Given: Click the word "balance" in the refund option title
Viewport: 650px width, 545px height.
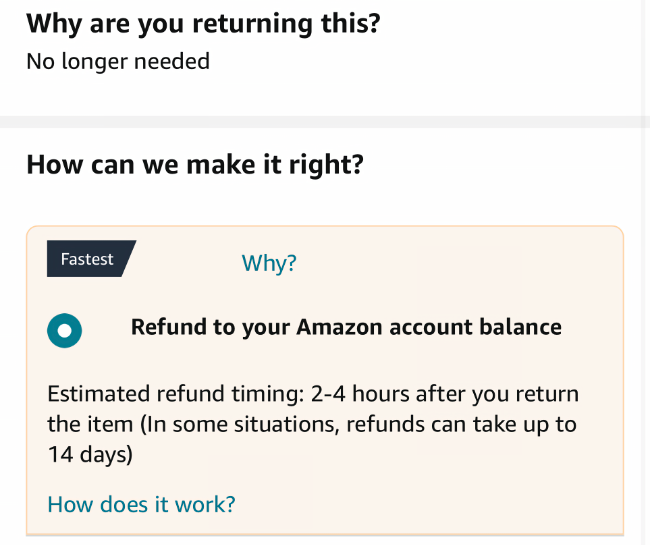Looking at the screenshot, I should tap(518, 327).
